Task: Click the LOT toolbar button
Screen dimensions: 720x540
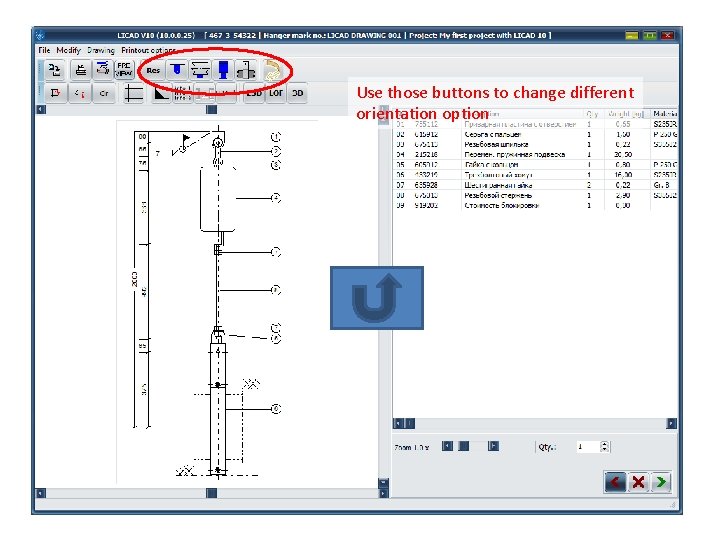Action: coord(276,93)
